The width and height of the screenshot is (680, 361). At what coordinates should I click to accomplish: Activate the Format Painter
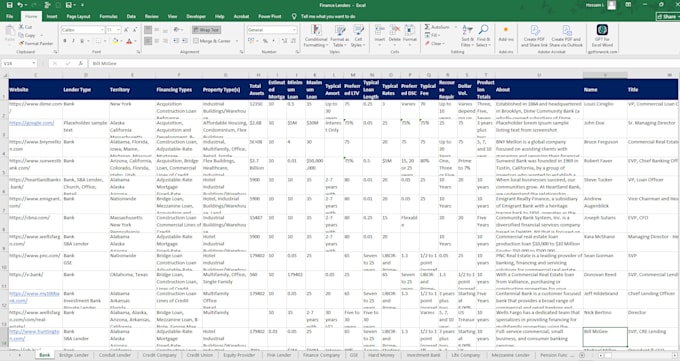pos(36,43)
